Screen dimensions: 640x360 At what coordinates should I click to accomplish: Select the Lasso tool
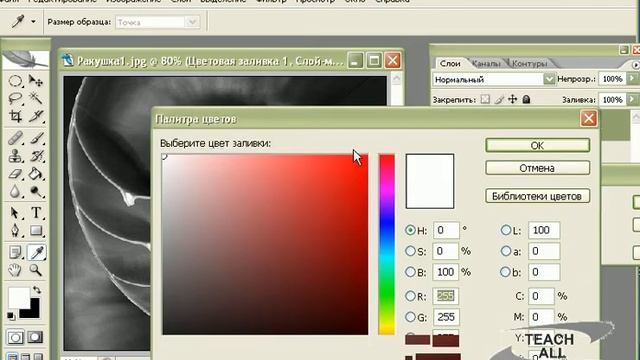point(15,98)
